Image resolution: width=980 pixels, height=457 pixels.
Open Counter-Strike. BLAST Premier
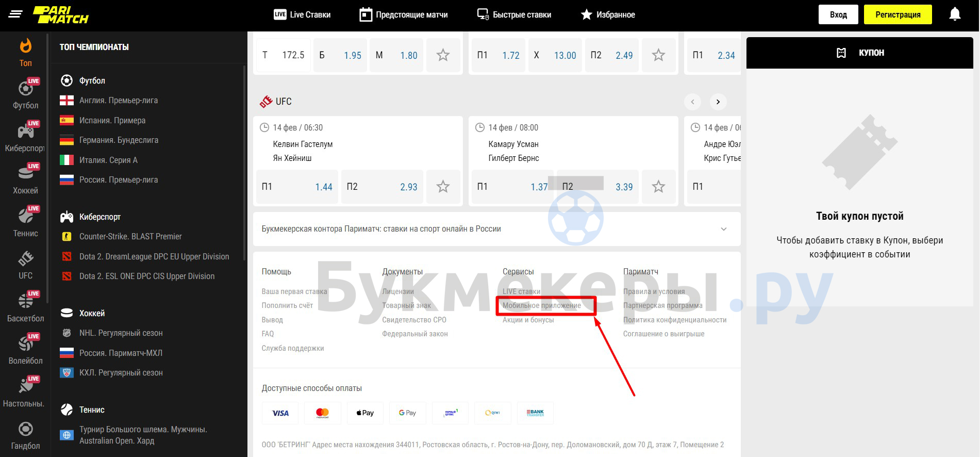[130, 237]
